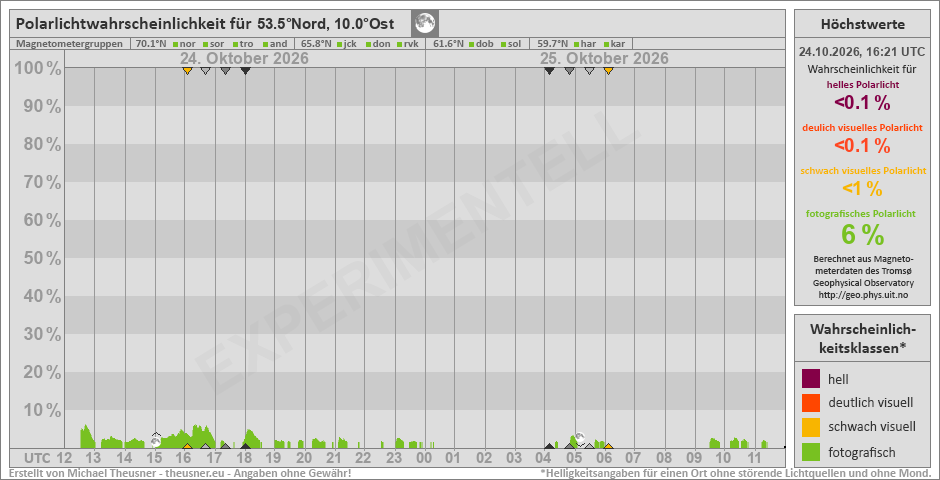
Task: Click the '24.10.2026, 16:21 UTC' timestamp
Action: pos(863,52)
